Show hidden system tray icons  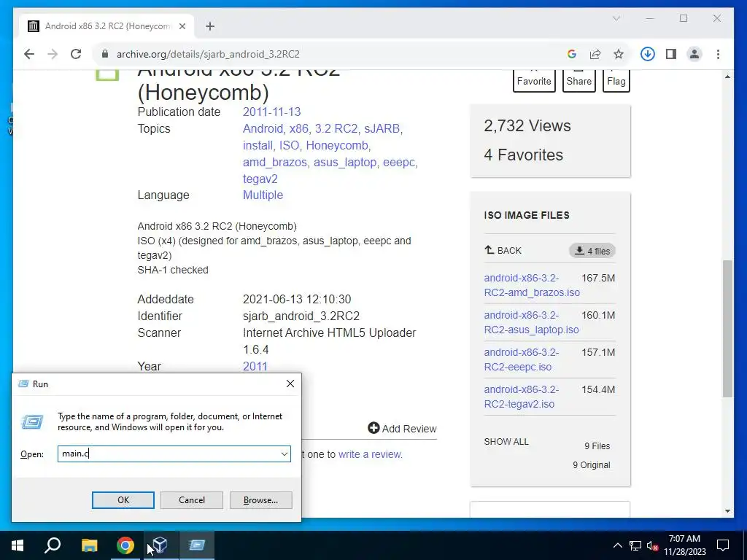point(617,545)
